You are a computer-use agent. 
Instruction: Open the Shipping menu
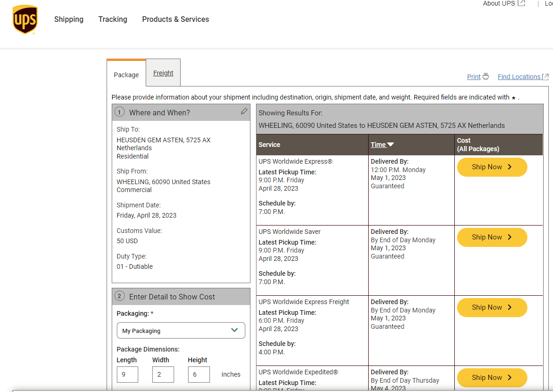pos(69,20)
